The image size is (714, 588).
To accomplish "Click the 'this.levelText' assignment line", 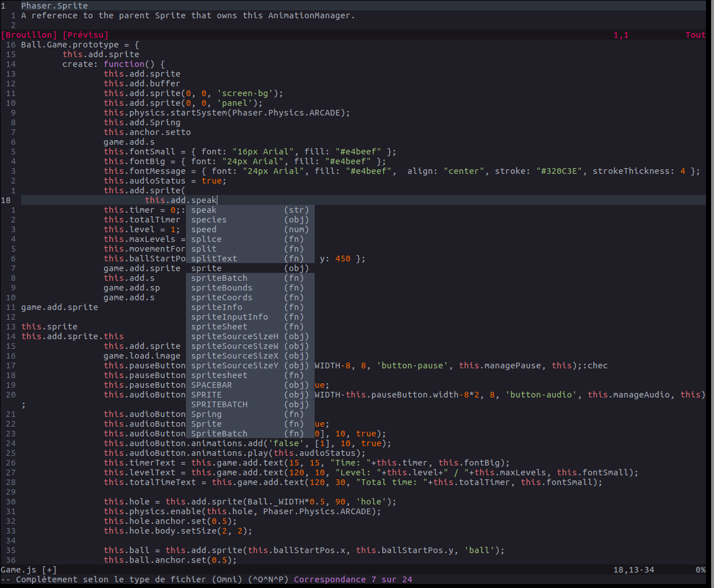I will [371, 472].
